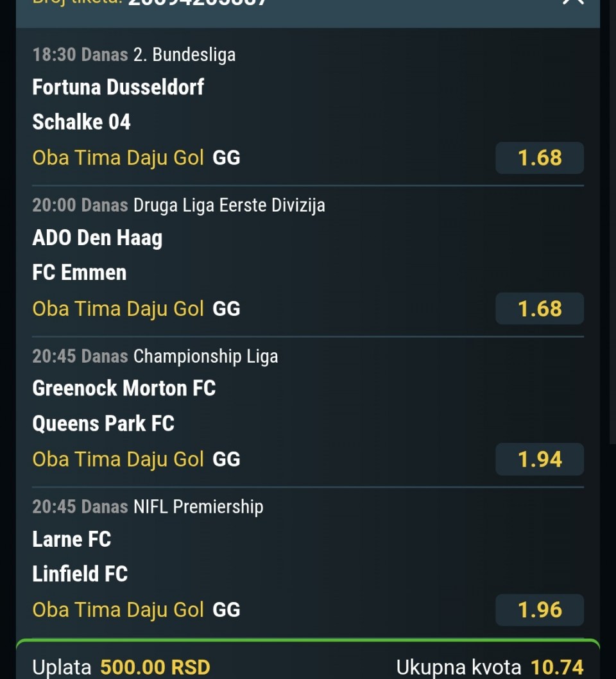This screenshot has height=679, width=616.
Task: Select Greenock Morton FC team name
Action: coord(124,388)
